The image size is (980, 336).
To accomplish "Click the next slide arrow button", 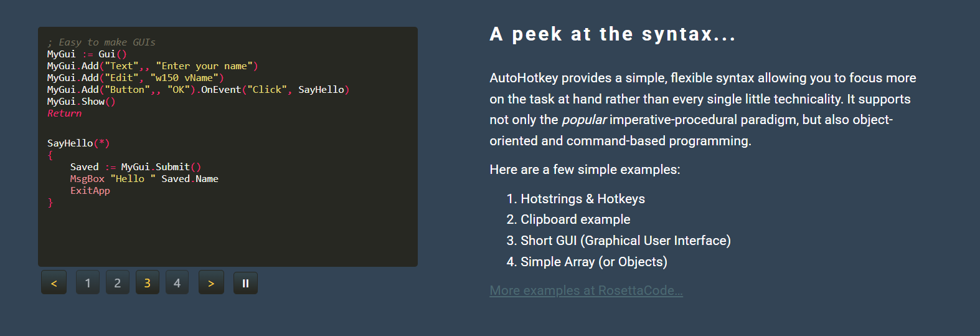I will coord(211,283).
